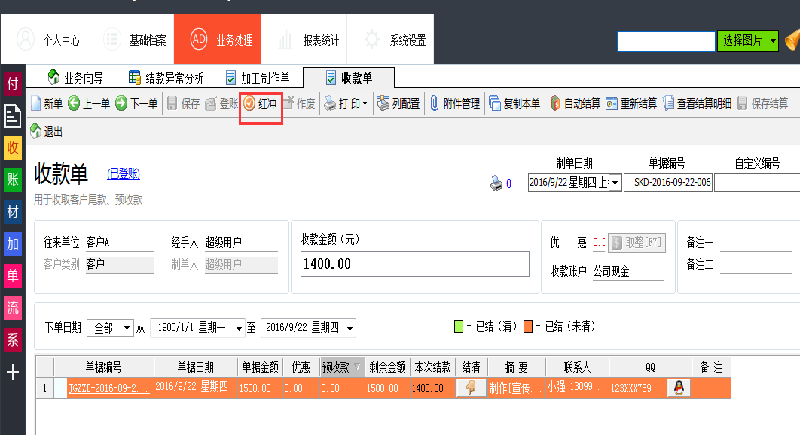Click the printer icon beside the print count
The height and width of the screenshot is (435, 800).
tap(494, 183)
